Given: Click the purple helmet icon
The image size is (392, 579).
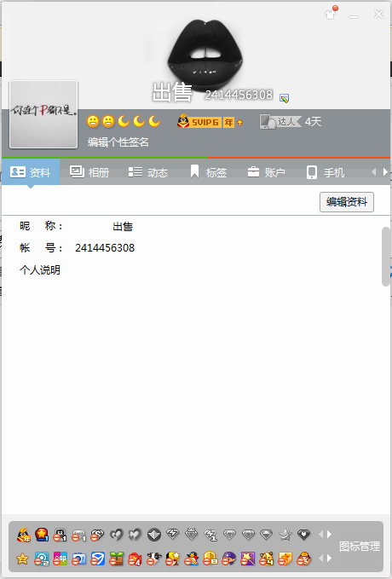Looking at the screenshot, I should pyautogui.click(x=229, y=559).
